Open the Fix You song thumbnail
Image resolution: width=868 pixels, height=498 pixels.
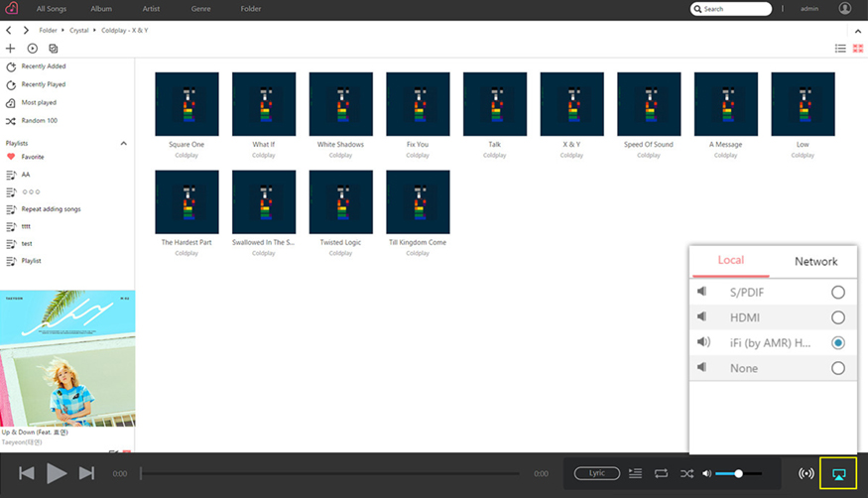418,104
